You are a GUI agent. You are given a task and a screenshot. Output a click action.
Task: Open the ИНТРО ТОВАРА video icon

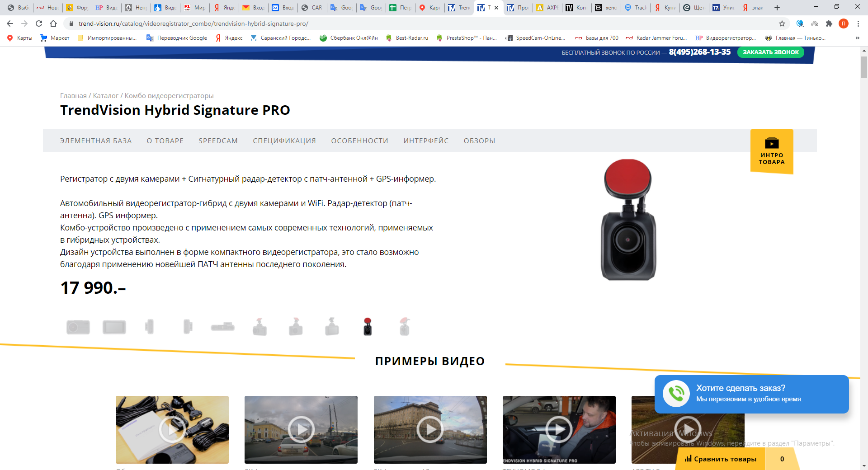[772, 144]
